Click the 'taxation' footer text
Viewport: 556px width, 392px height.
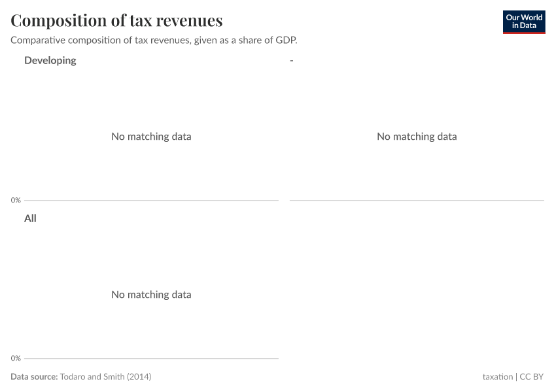click(497, 377)
